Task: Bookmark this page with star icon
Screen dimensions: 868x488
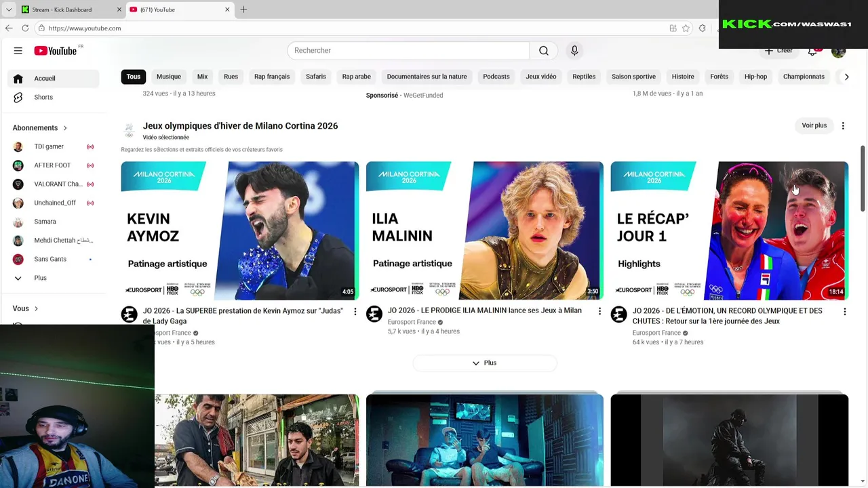Action: 686,28
